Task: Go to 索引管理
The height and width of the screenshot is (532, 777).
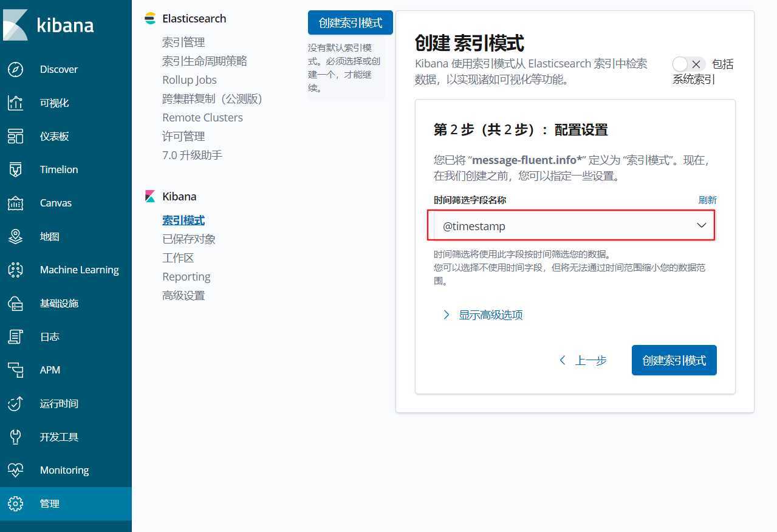Action: pos(183,42)
